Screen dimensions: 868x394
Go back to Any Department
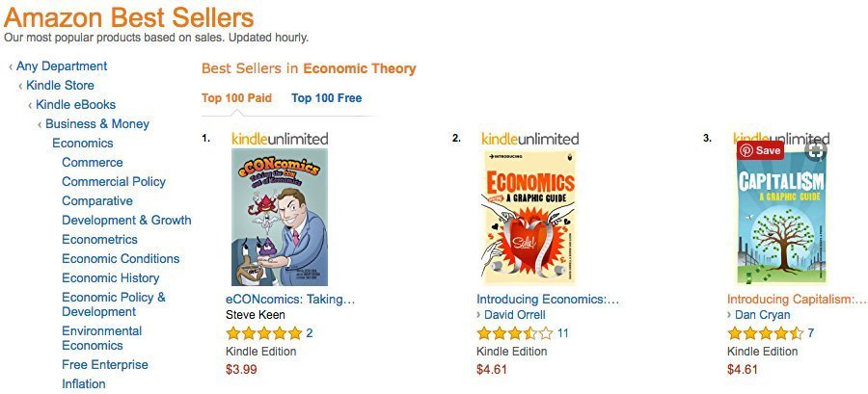pos(62,66)
